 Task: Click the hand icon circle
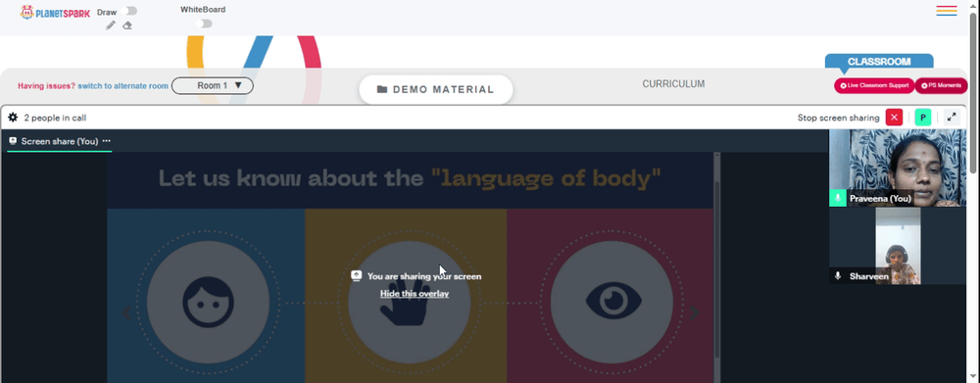(410, 303)
